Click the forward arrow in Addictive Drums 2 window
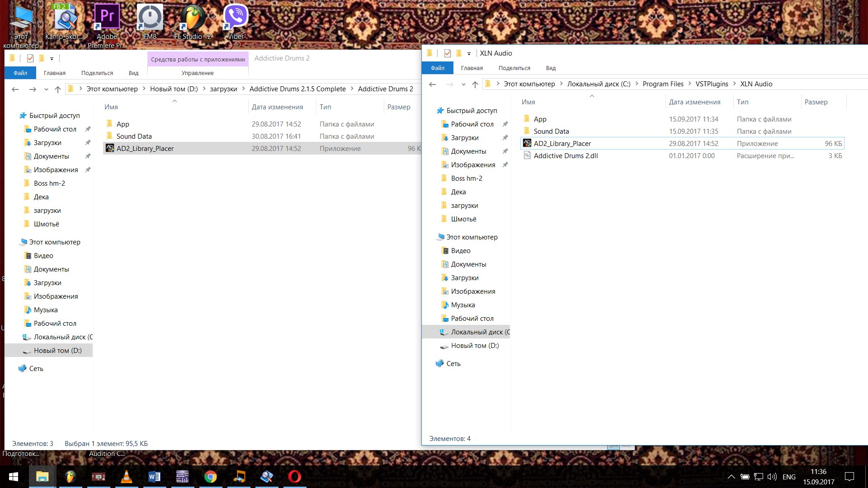 33,89
